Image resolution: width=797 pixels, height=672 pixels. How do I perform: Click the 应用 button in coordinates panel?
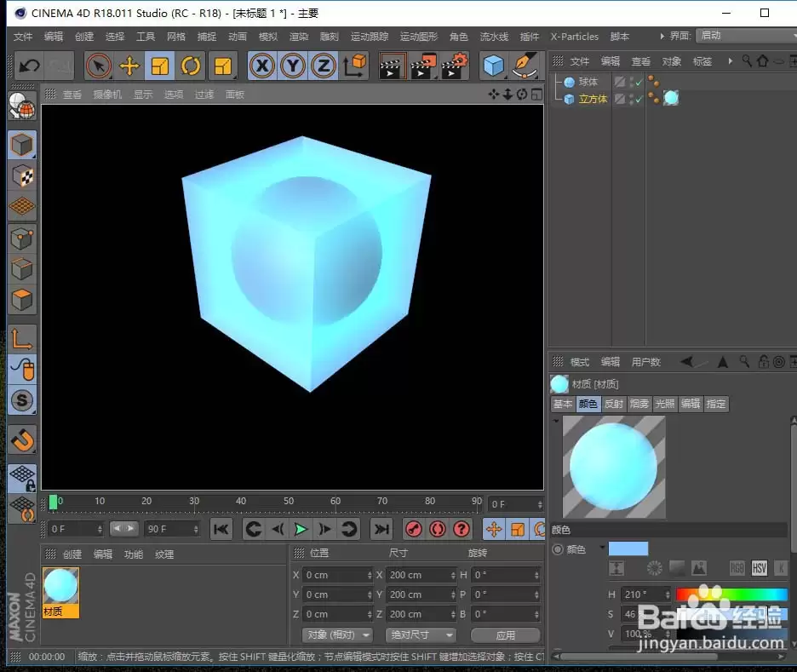tap(506, 635)
